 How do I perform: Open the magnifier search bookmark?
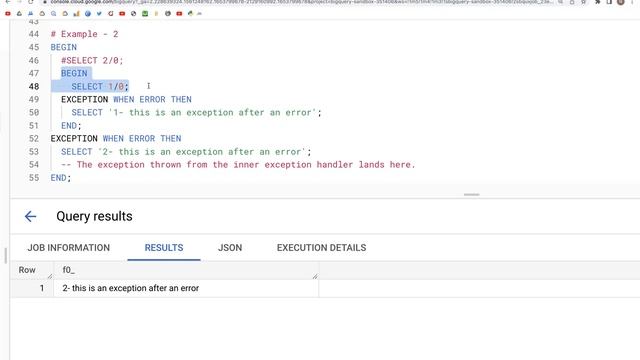point(53,13)
